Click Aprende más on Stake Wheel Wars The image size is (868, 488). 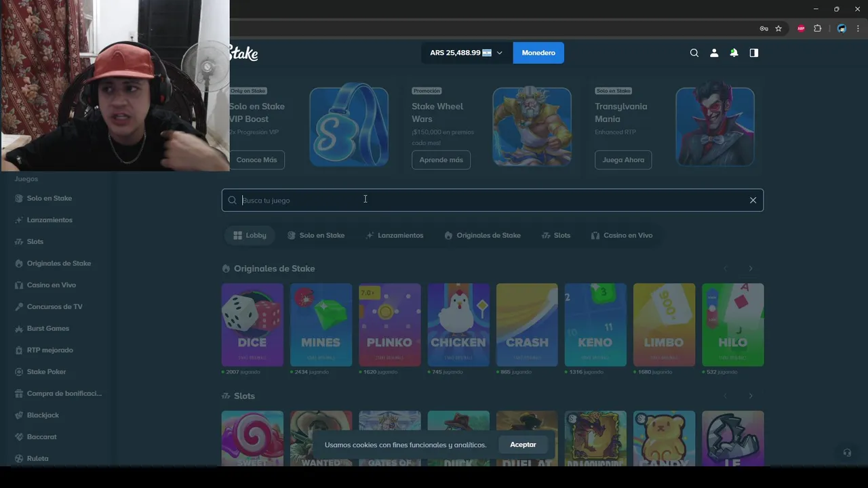pyautogui.click(x=441, y=160)
